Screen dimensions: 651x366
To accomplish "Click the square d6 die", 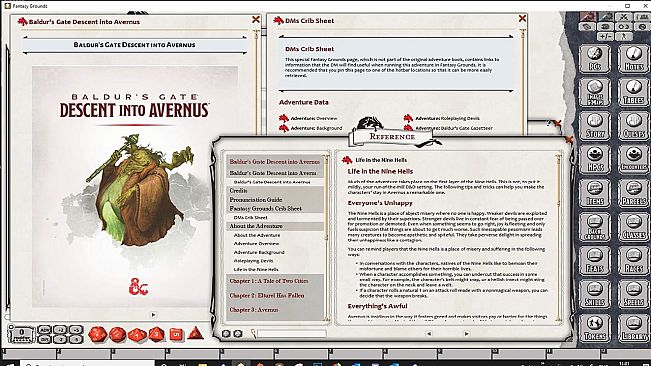I will point(176,334).
